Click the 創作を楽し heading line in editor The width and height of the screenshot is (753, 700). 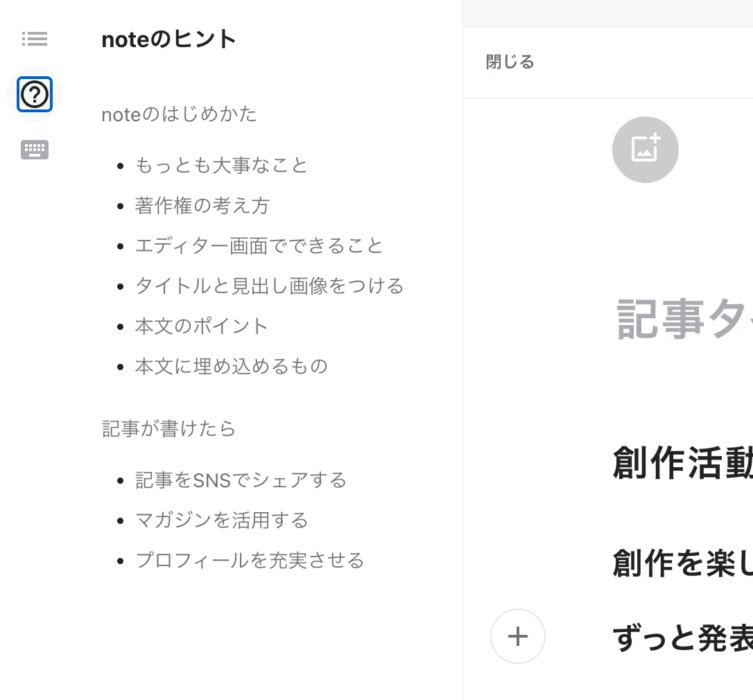[x=683, y=563]
